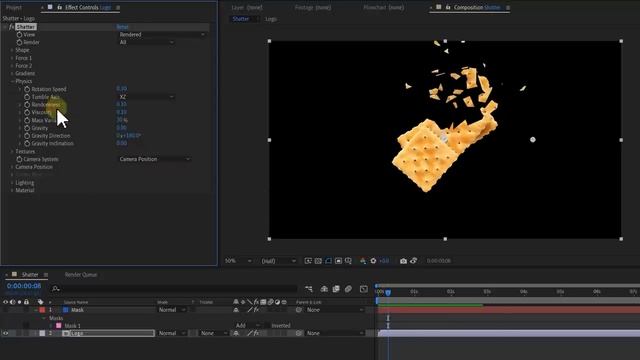Enable the Gravity stopwatch
This screenshot has height=360, width=640.
(x=27, y=128)
